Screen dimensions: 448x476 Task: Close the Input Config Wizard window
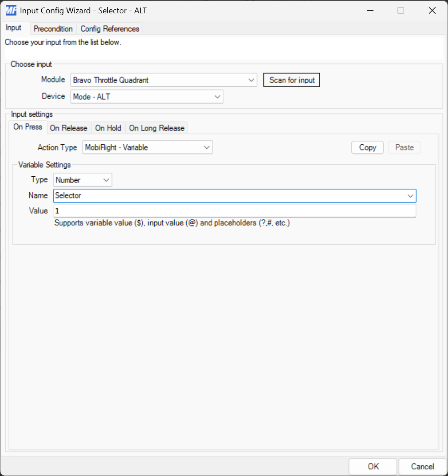[x=432, y=11]
